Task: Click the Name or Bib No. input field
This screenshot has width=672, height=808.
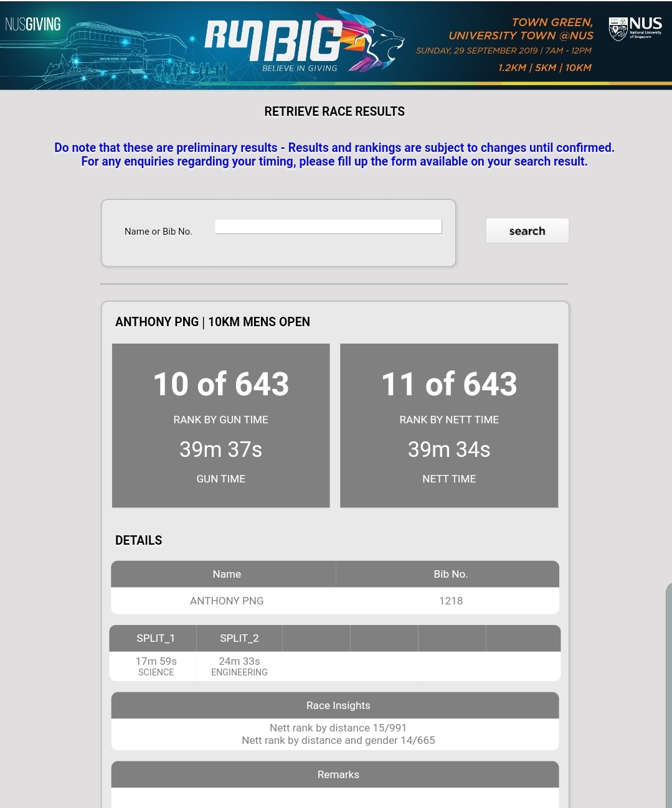Action: point(328,227)
